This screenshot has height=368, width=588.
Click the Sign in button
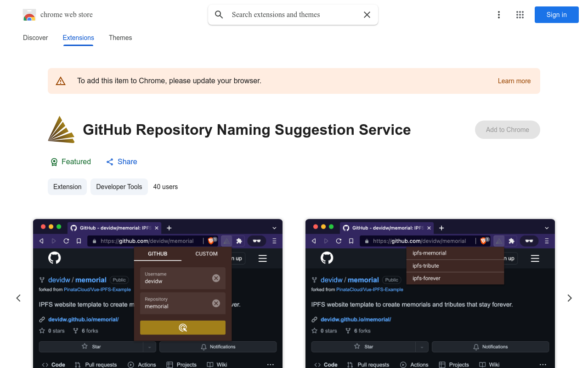557,15
